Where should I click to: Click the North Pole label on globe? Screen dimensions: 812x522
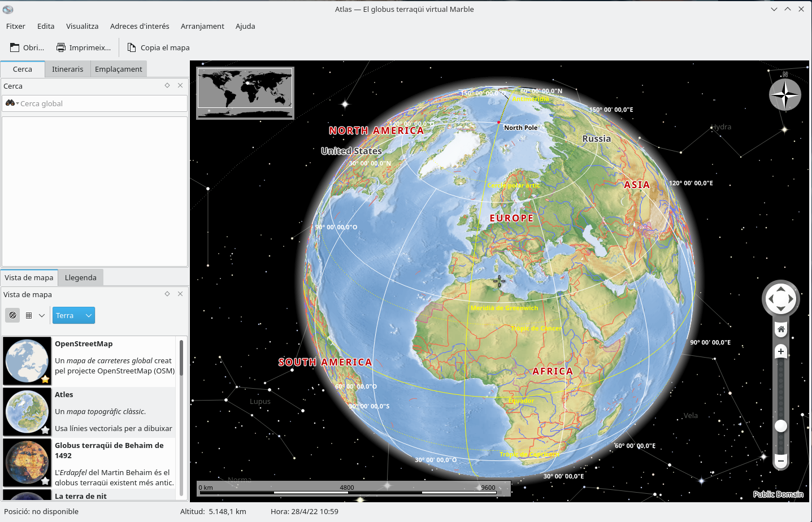pos(521,128)
